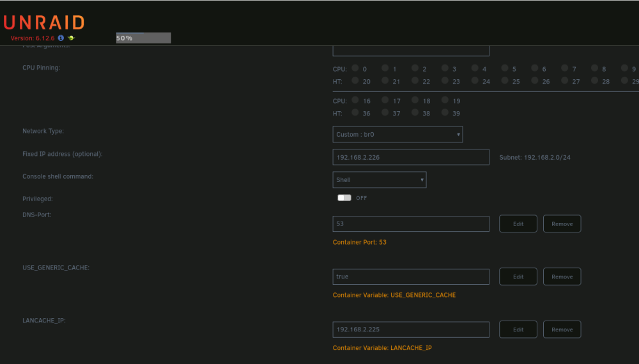The image size is (639, 364).
Task: Toggle HT 37 pinning checkbox
Action: (x=385, y=112)
